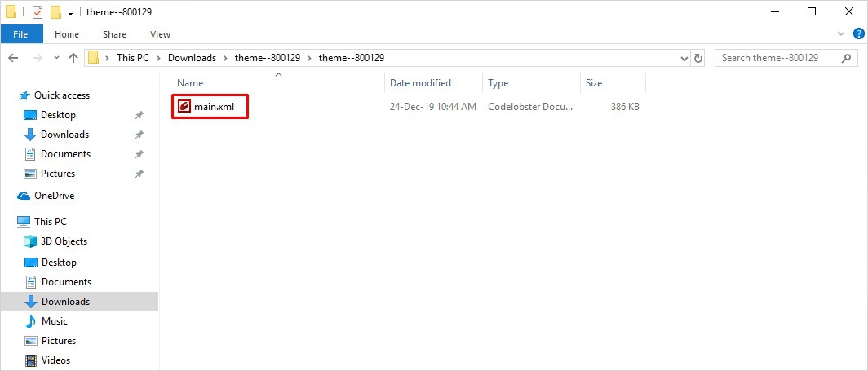
Task: Sort files by the Date modified column
Action: [x=420, y=83]
